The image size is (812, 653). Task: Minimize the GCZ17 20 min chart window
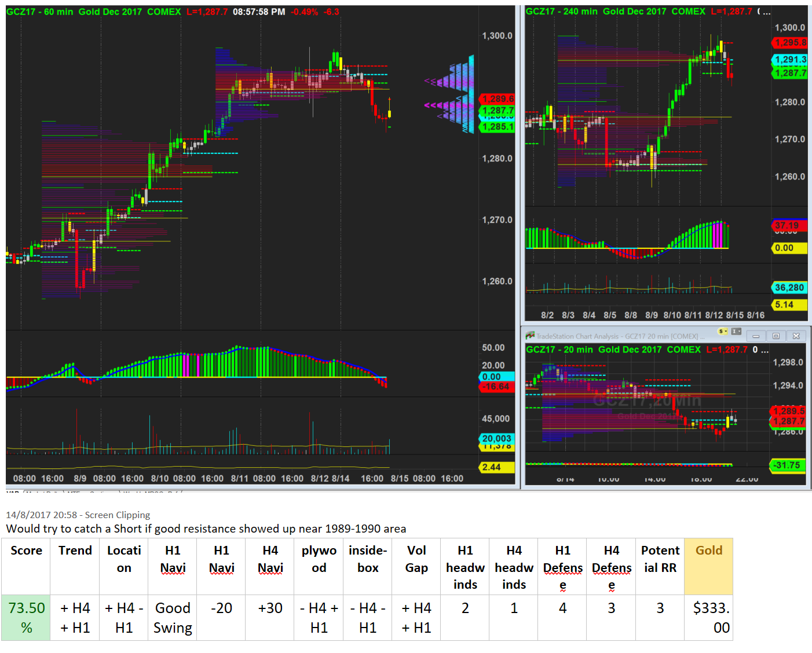pyautogui.click(x=756, y=336)
